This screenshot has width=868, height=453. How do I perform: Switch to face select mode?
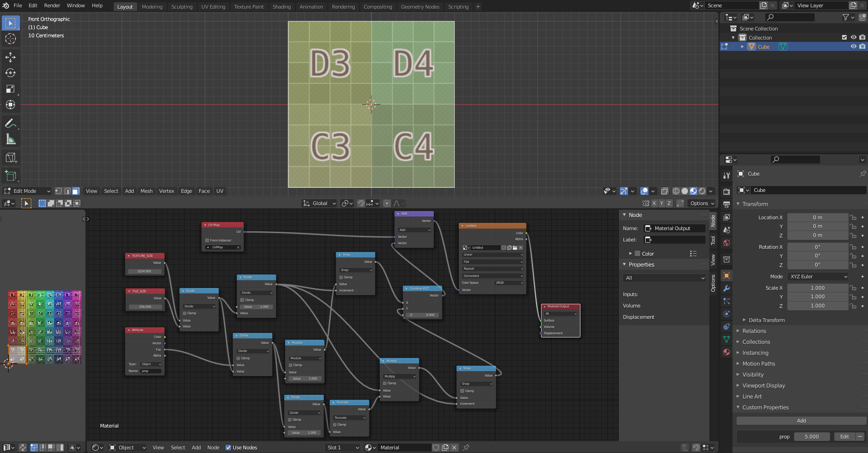pos(76,191)
